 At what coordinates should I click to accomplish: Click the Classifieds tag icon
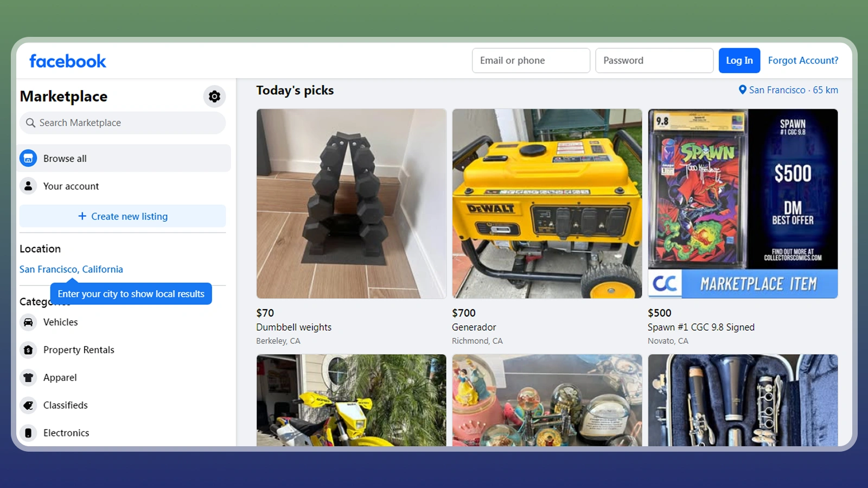tap(28, 405)
